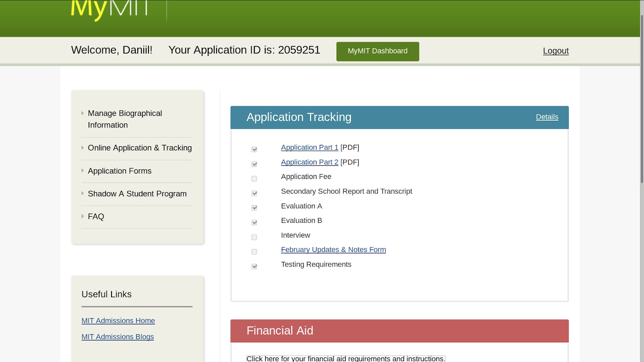The image size is (644, 362).
Task: Click the Evaluation B label
Action: (x=301, y=220)
